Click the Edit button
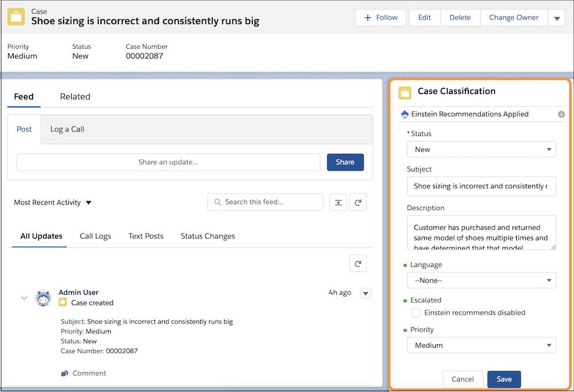Image resolution: width=574 pixels, height=392 pixels. point(424,18)
